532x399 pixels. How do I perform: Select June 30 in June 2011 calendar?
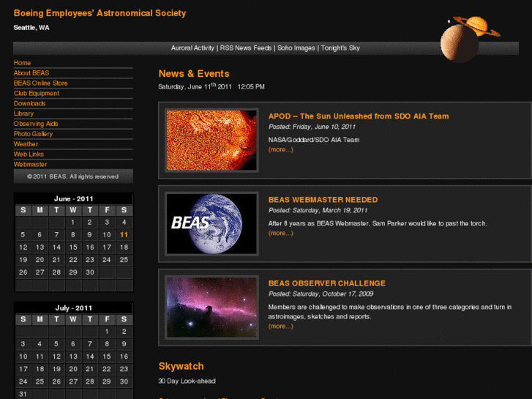(90, 272)
